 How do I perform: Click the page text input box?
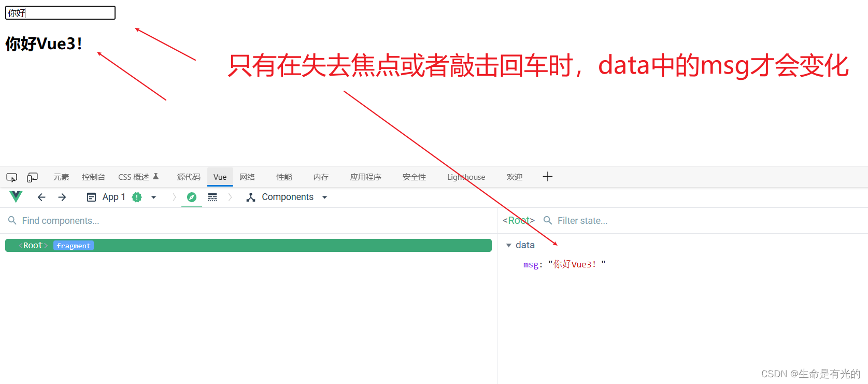pyautogui.click(x=60, y=13)
